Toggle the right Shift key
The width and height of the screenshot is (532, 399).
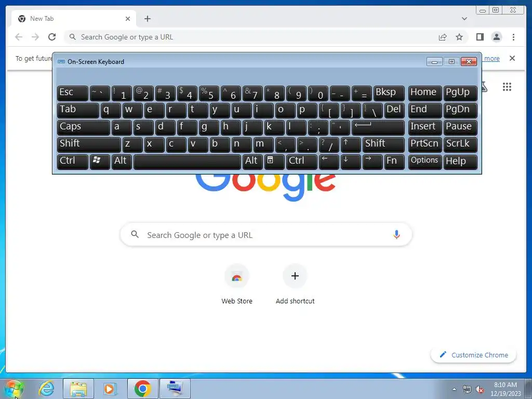(x=383, y=144)
